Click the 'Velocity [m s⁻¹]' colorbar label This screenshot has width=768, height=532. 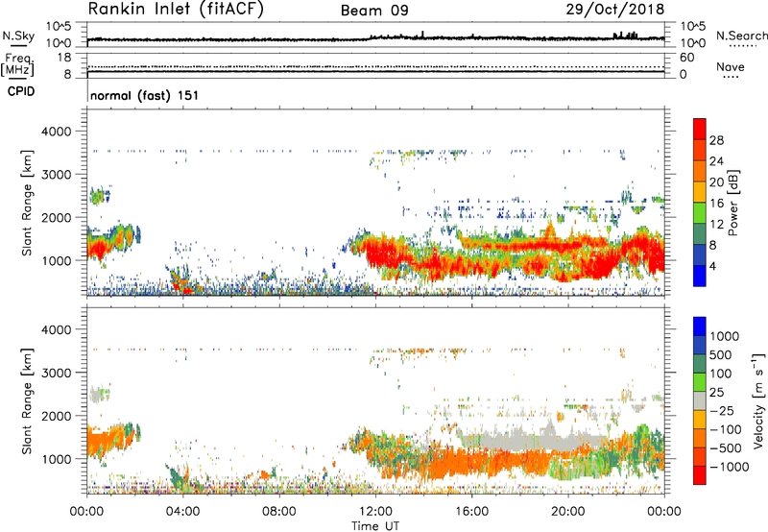pyautogui.click(x=758, y=400)
